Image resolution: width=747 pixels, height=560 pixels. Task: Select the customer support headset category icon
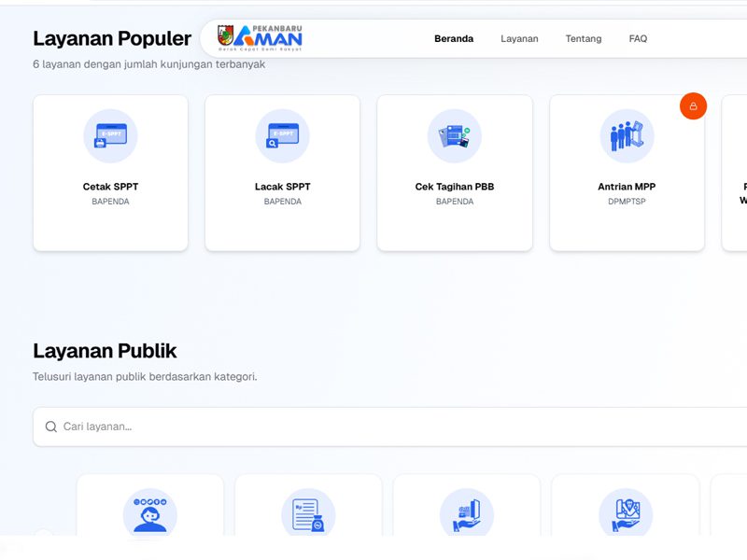click(x=149, y=513)
